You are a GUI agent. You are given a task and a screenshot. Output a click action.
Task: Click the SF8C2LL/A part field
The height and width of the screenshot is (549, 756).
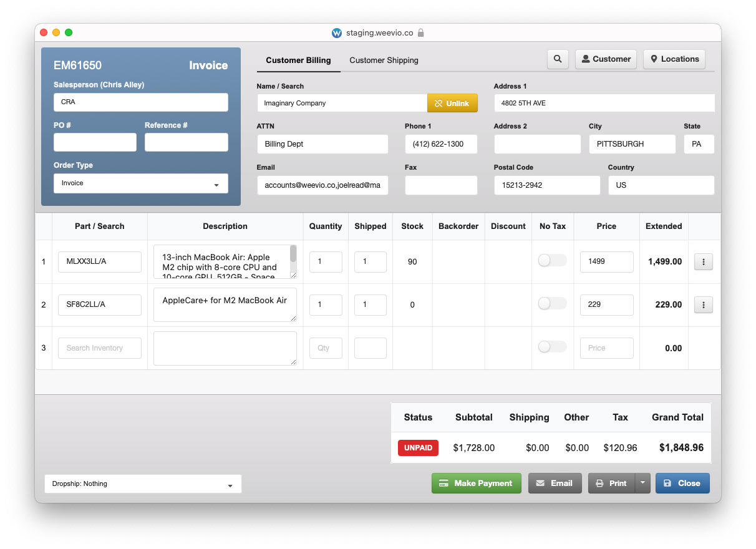pyautogui.click(x=100, y=304)
